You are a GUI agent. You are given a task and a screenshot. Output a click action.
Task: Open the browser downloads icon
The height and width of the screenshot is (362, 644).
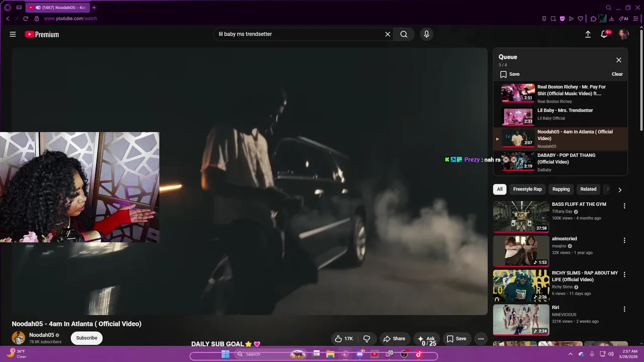coord(611,19)
